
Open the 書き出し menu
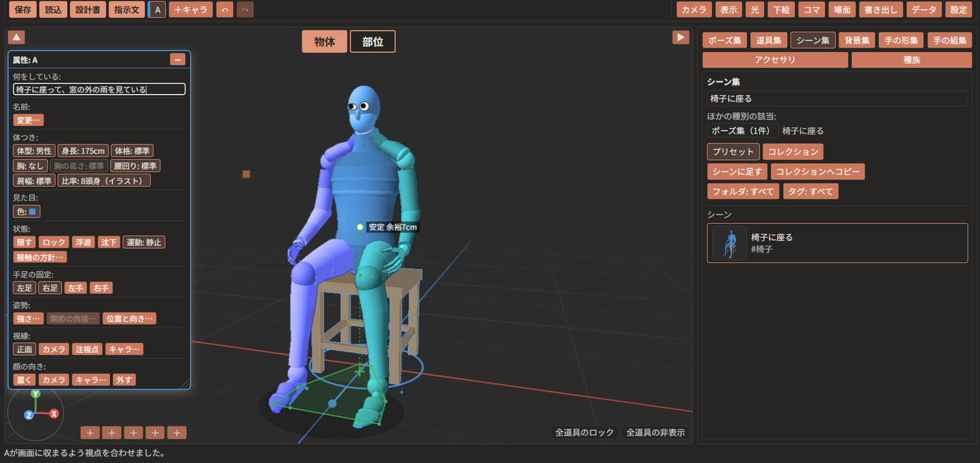(x=881, y=10)
